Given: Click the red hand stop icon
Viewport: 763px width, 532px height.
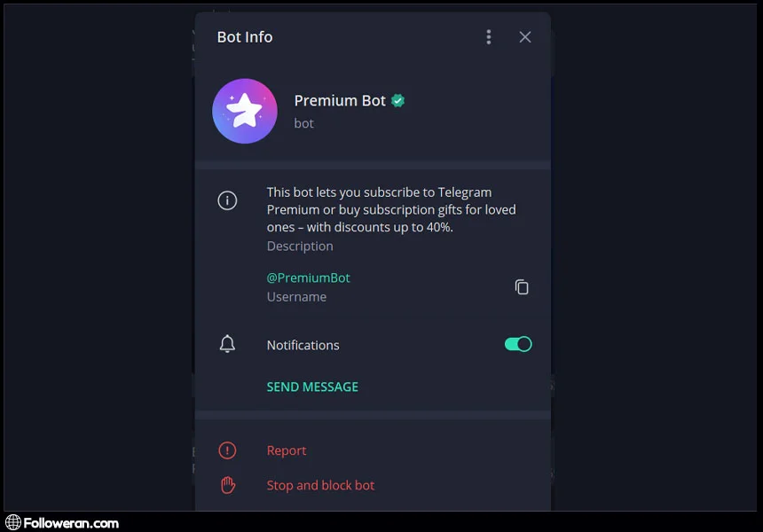Looking at the screenshot, I should point(227,485).
